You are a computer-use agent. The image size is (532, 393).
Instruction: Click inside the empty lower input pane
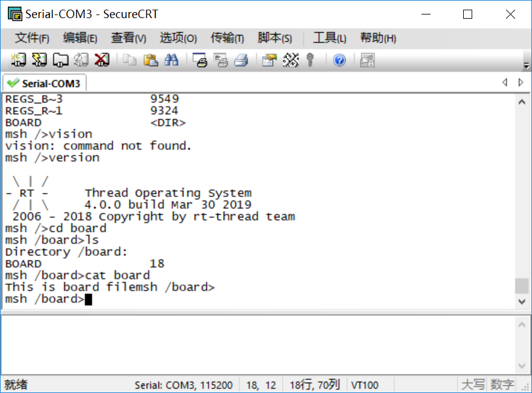click(x=258, y=345)
